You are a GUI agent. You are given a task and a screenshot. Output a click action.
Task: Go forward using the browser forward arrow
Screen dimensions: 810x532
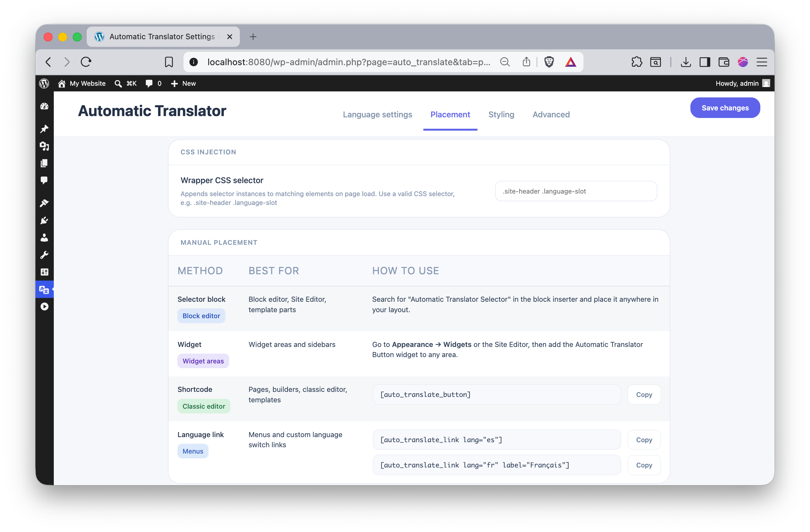(x=67, y=62)
